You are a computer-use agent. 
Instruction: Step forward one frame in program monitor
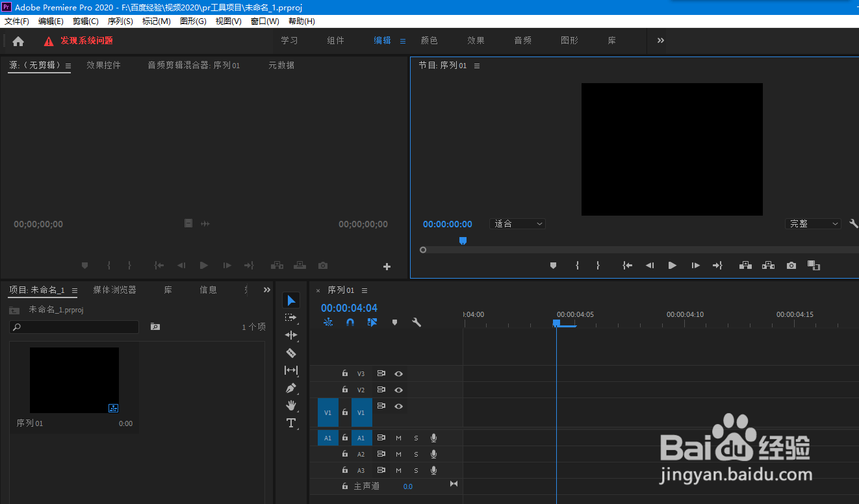695,266
